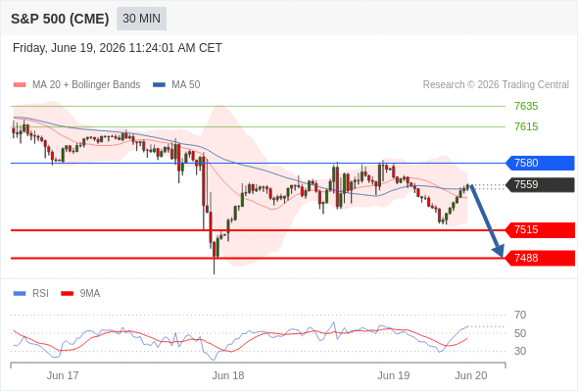The image size is (578, 392).
Task: Click the blue MA 50 legend swatch
Action: 159,85
